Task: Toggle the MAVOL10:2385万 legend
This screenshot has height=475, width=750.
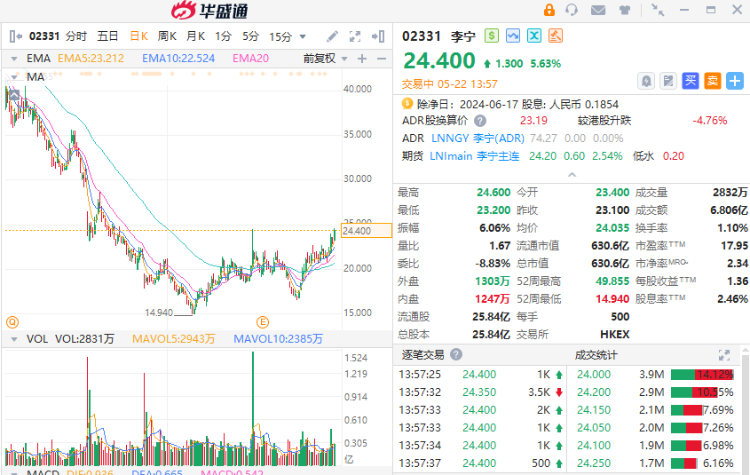Action: click(278, 339)
